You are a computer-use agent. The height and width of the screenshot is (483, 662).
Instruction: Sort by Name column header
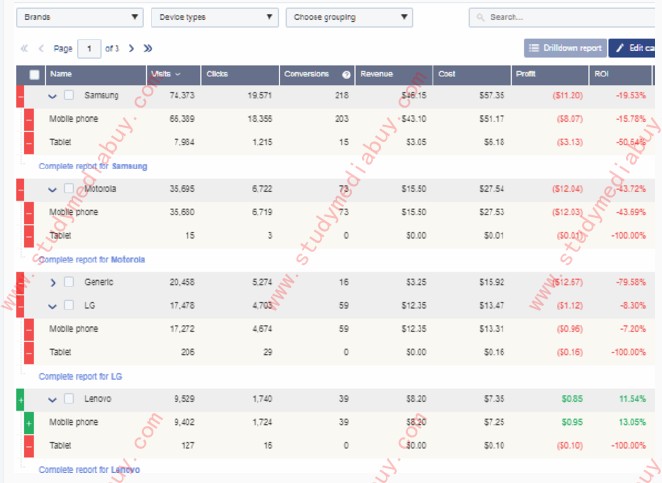click(95, 75)
